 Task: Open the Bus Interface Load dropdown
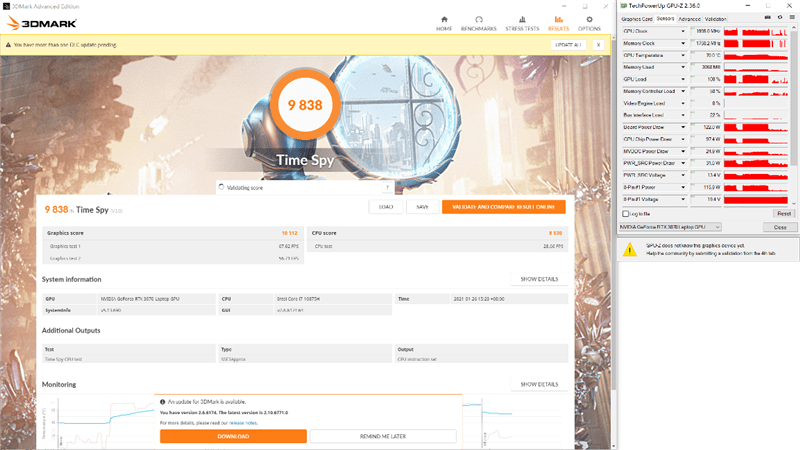coord(683,115)
